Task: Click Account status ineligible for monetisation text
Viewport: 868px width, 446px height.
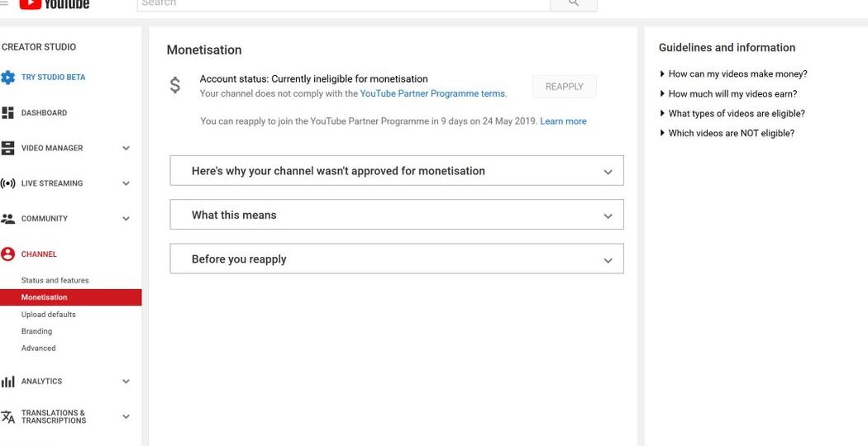Action: click(313, 79)
